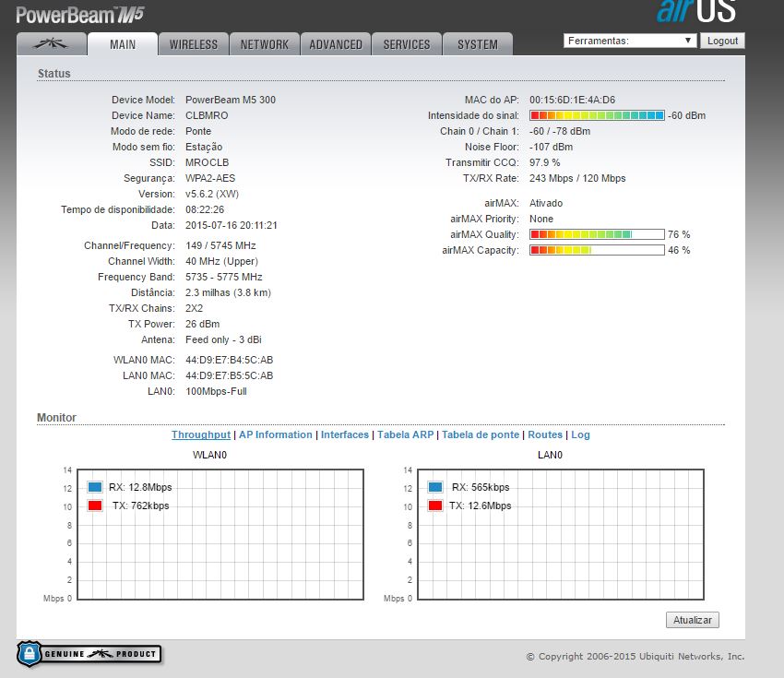The height and width of the screenshot is (678, 784).
Task: Click the LAN0 throughput graph
Action: coord(561,534)
